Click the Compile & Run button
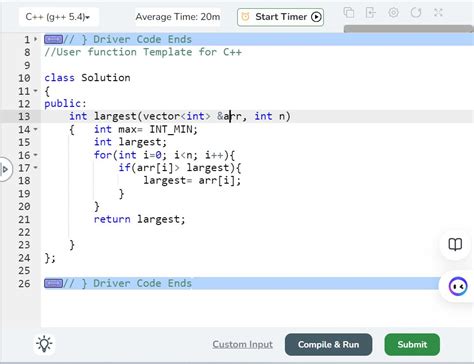474x364 pixels. coord(328,344)
